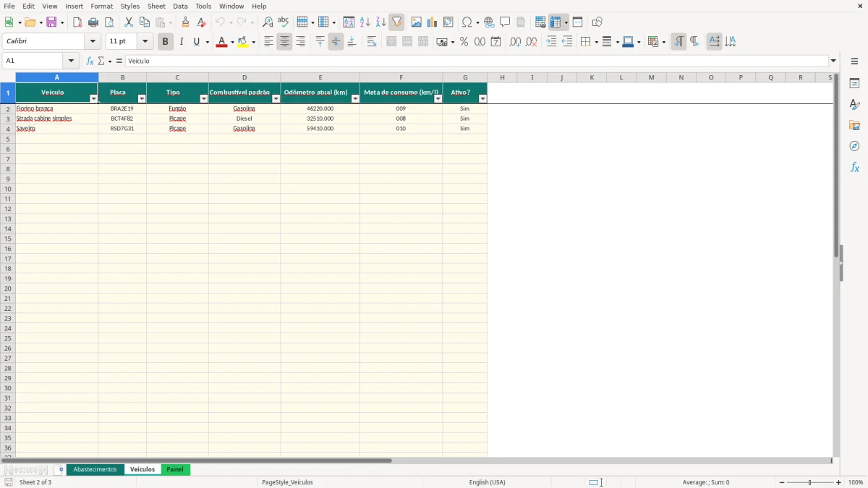The width and height of the screenshot is (868, 488).
Task: Cut selection with scissors icon
Action: tap(129, 22)
